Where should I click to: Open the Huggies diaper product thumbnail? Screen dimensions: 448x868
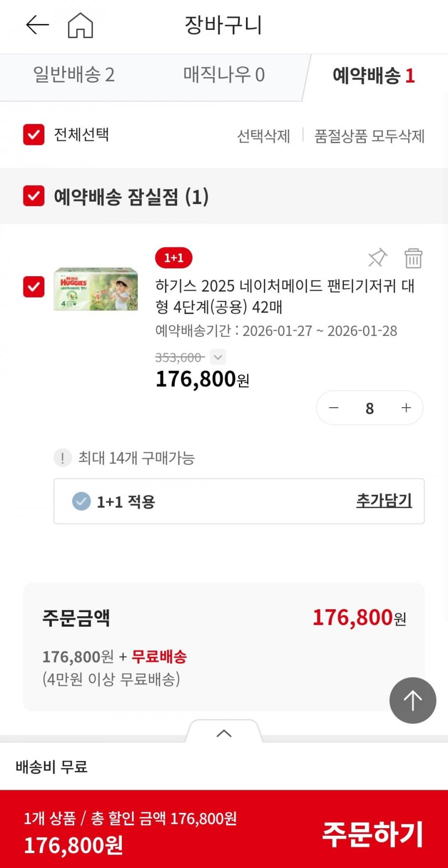[x=96, y=289]
